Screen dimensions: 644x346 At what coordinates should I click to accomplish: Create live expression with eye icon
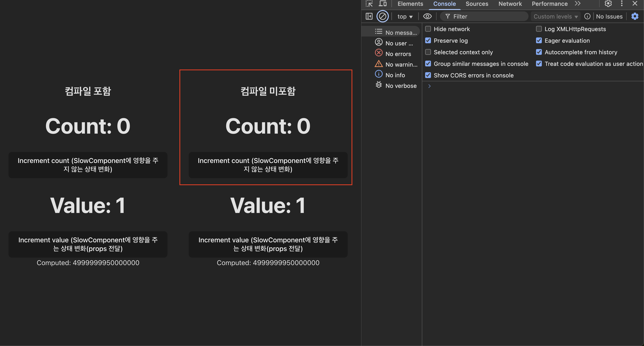pyautogui.click(x=427, y=16)
